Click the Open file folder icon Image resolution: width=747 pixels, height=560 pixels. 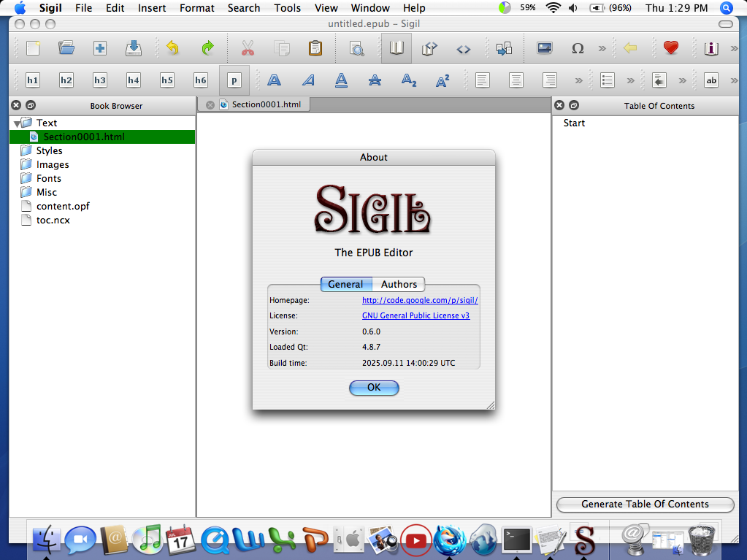tap(66, 48)
